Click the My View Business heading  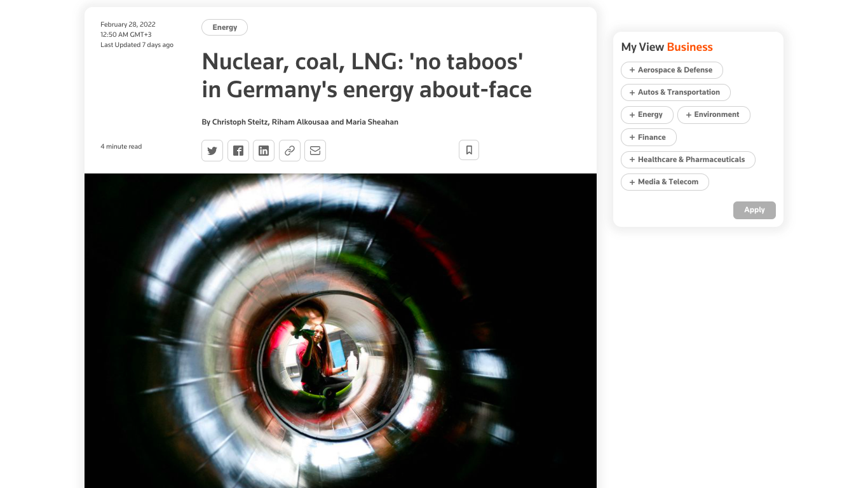pyautogui.click(x=667, y=47)
